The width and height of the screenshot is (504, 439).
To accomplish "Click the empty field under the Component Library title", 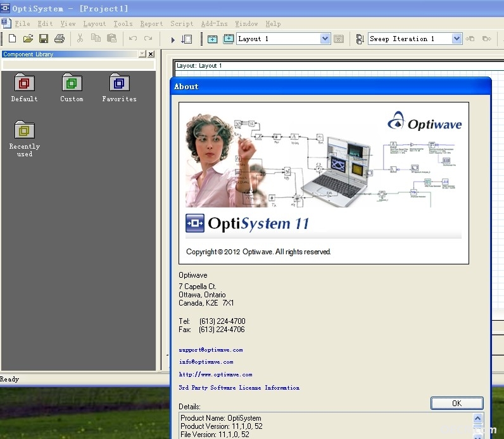I will pyautogui.click(x=79, y=65).
